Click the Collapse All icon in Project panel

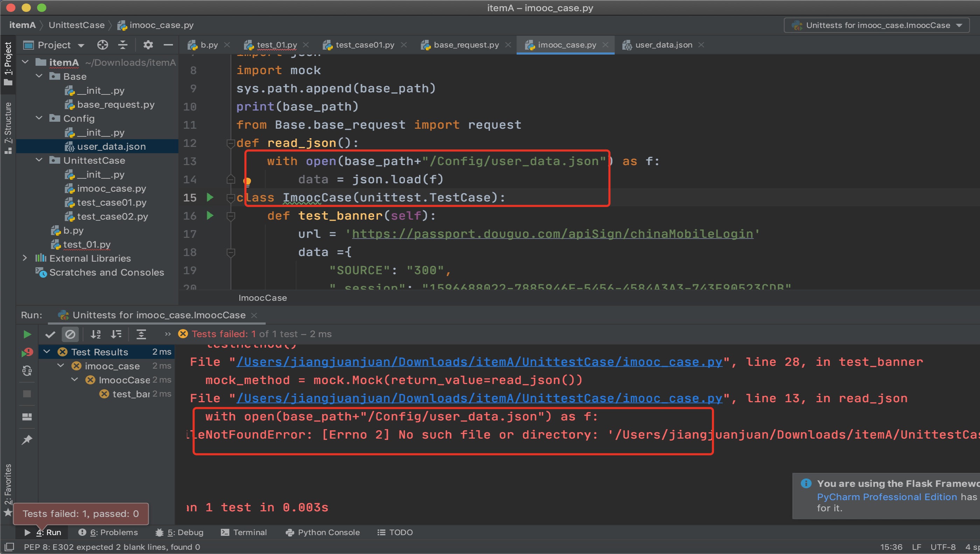[x=122, y=45]
